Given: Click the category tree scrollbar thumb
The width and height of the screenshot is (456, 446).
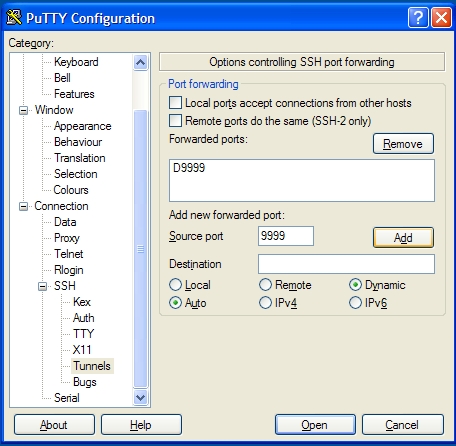Looking at the screenshot, I should click(x=140, y=249).
